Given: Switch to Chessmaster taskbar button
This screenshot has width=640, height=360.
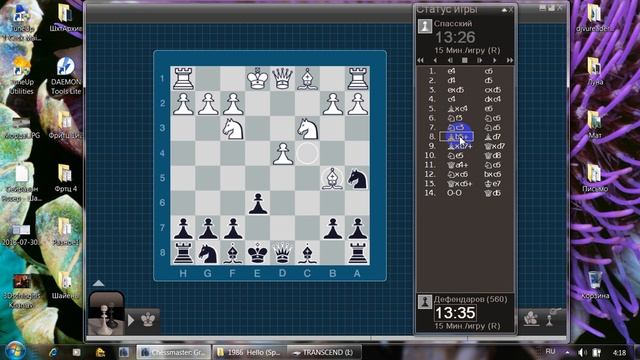Looking at the screenshot, I should 173,352.
